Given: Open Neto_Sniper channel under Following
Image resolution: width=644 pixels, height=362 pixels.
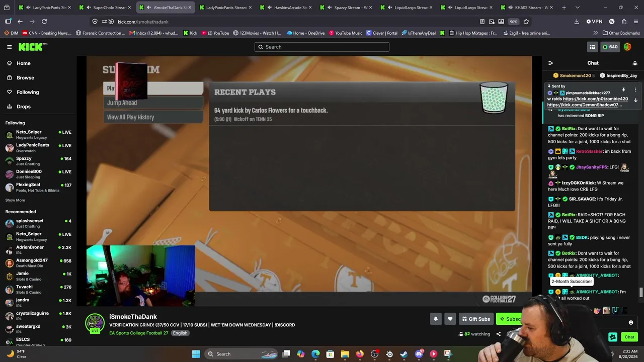Looking at the screenshot, I should pos(38,134).
